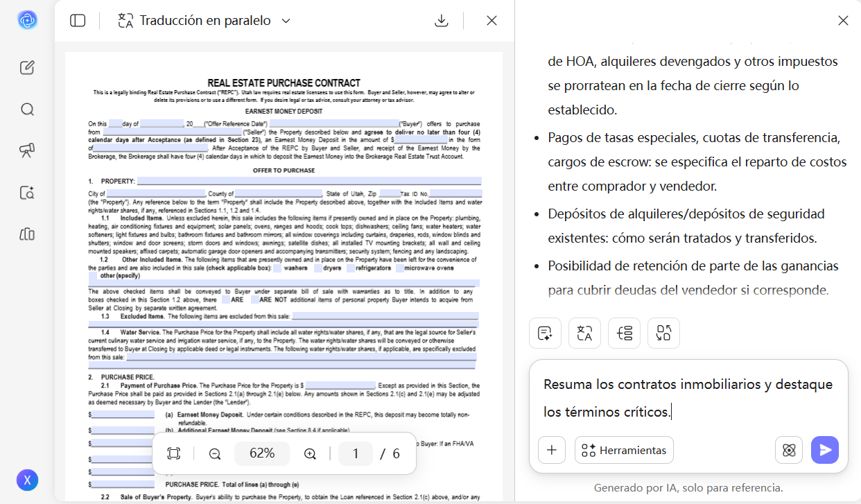Open the summarize suggestion icon above the prompt
The height and width of the screenshot is (504, 861).
coord(545,333)
